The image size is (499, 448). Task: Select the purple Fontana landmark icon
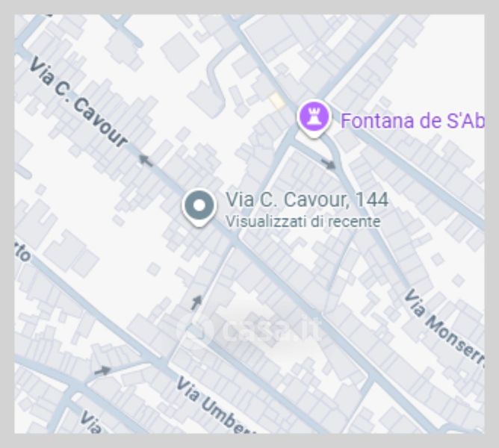pyautogui.click(x=314, y=119)
